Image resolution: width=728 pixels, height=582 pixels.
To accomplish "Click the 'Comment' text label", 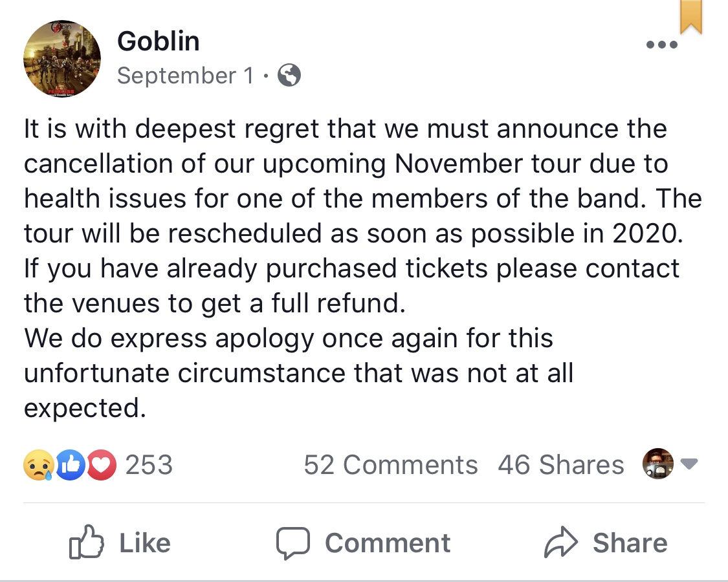I will point(387,543).
